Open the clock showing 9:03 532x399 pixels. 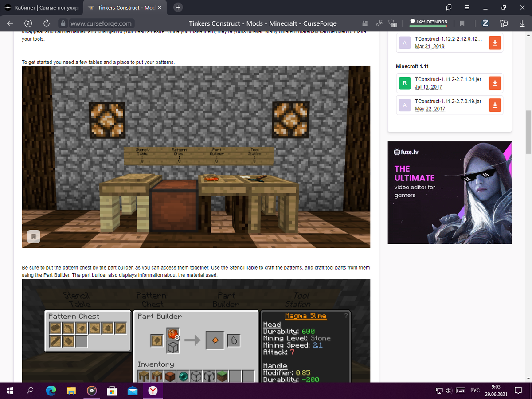tap(497, 391)
